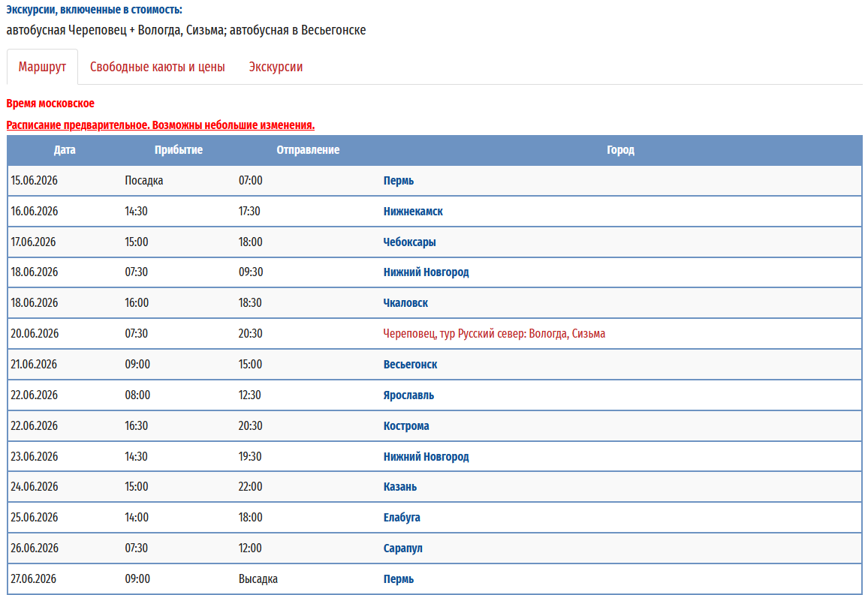Open the Череповец Русский север tour link
868x595 pixels.
click(494, 334)
